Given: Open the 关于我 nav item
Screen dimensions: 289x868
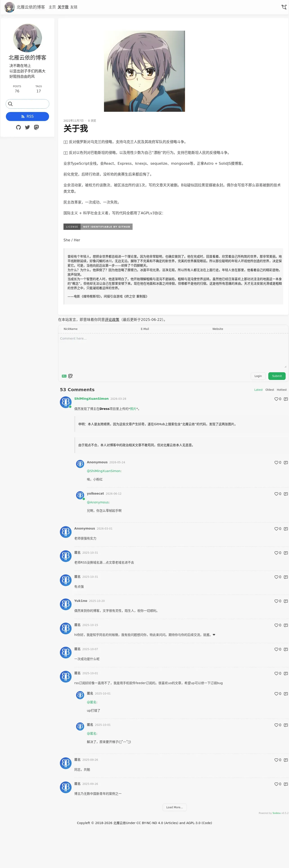Looking at the screenshot, I should tap(63, 7).
